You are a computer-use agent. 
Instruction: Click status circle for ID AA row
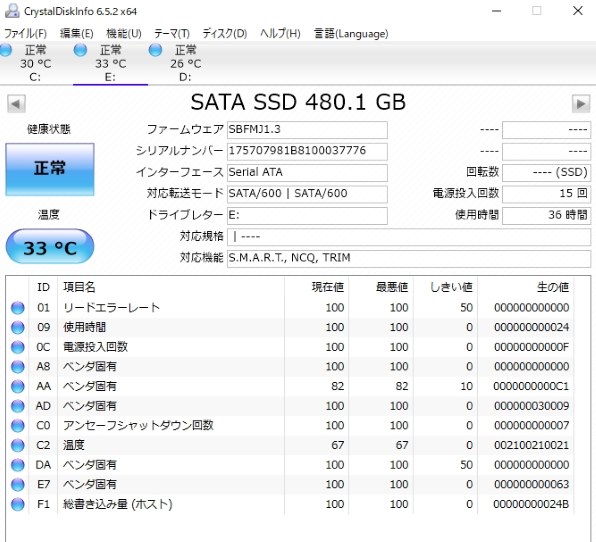coord(17,387)
